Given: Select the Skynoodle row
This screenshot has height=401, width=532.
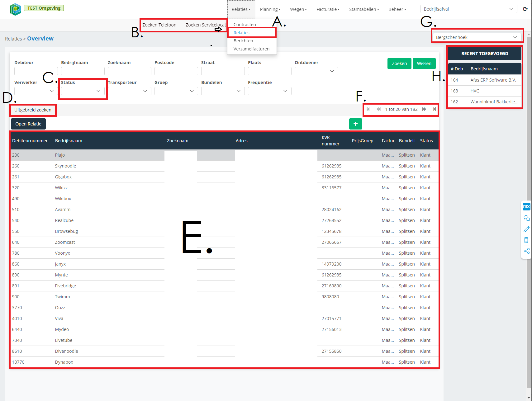Looking at the screenshot, I should click(224, 166).
